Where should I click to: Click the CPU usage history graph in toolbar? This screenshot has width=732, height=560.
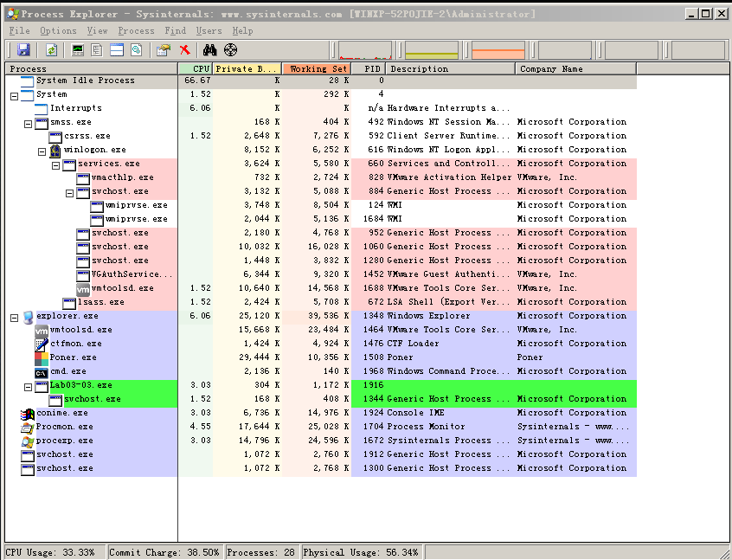click(x=364, y=50)
